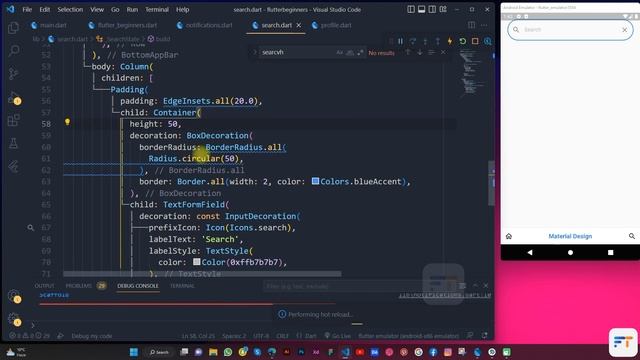Viewport: 640px width, 360px height.
Task: Open the Go menu
Action: click(116, 9)
